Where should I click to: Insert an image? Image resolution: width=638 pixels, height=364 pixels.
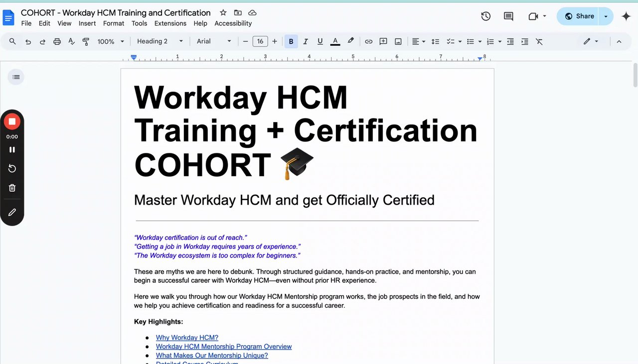click(x=398, y=41)
